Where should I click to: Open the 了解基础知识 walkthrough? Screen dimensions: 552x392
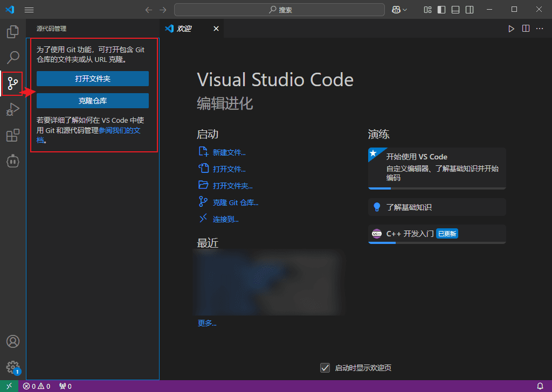pos(437,207)
